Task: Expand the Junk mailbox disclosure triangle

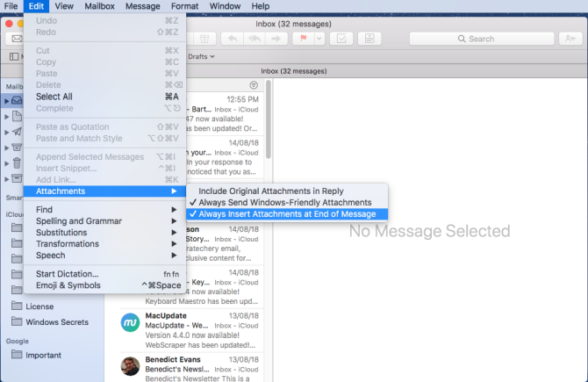Action: click(7, 148)
